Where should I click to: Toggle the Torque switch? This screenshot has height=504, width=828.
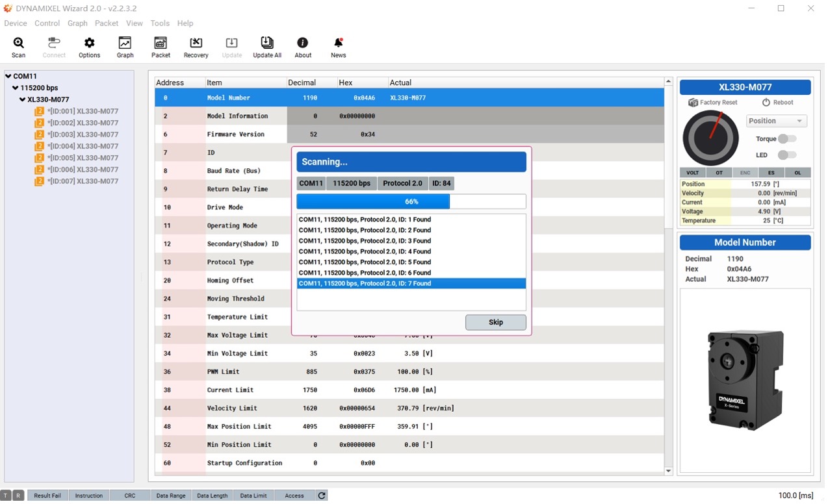click(787, 139)
